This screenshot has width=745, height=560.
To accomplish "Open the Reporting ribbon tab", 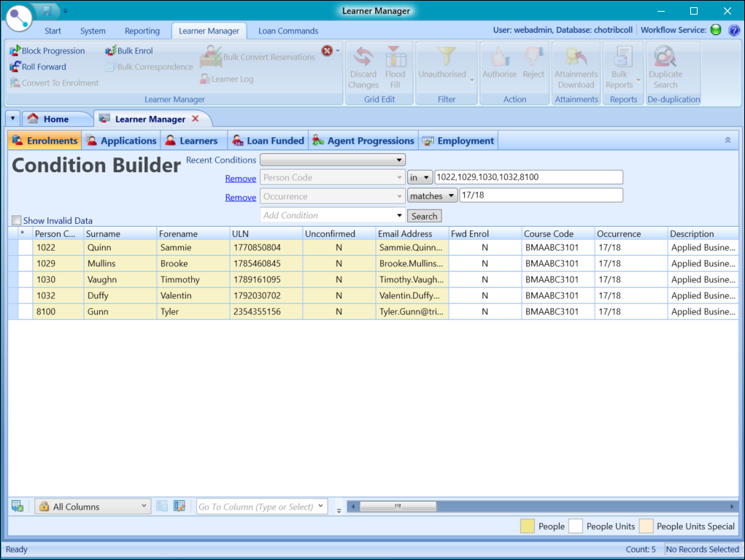I will coord(142,31).
